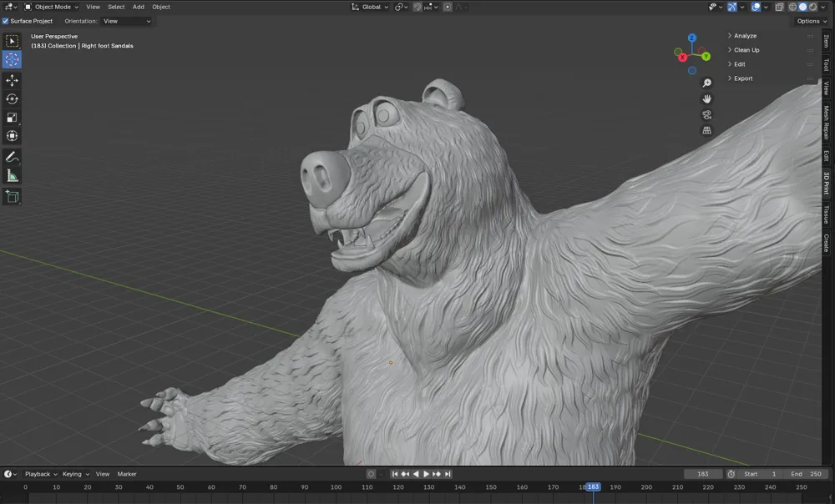The height and width of the screenshot is (504, 835).
Task: Open the Options dropdown
Action: point(812,22)
